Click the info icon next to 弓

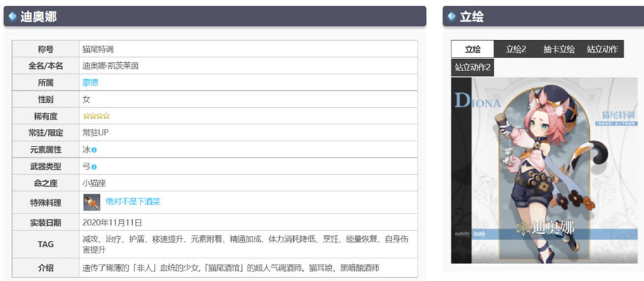point(94,167)
